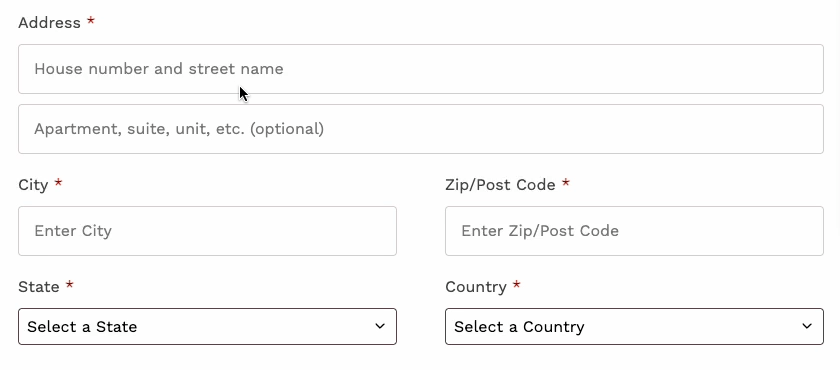Click the Address field label
Image resolution: width=840 pixels, height=370 pixels.
tap(49, 22)
